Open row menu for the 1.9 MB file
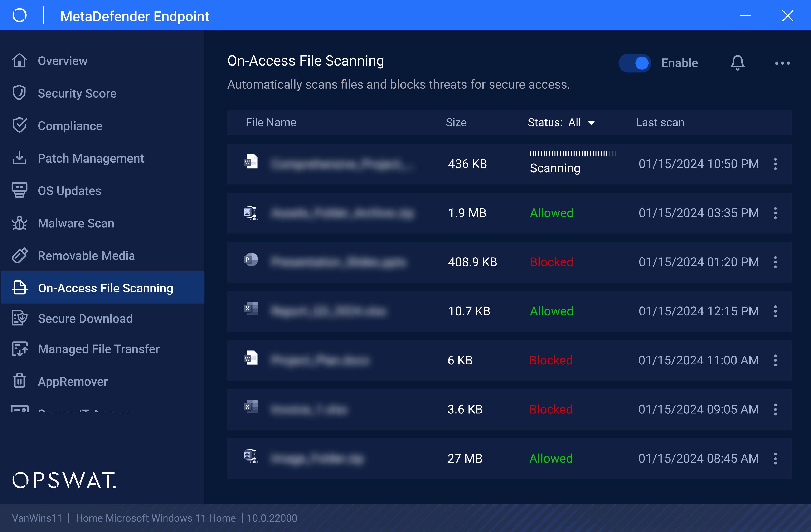 click(x=775, y=213)
